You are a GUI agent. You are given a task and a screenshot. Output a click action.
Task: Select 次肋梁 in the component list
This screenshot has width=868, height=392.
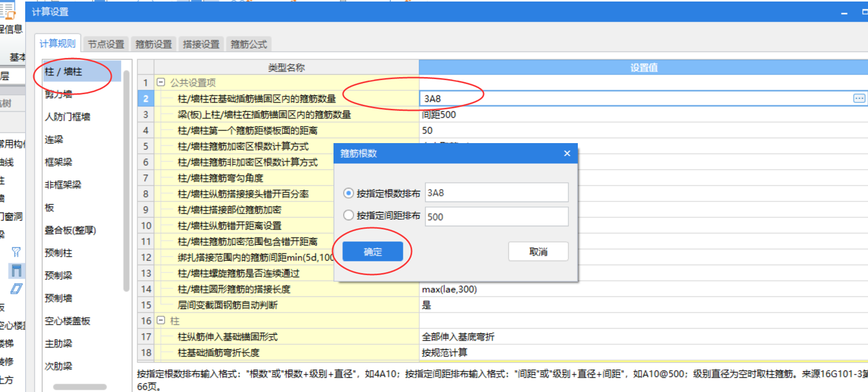(58, 366)
